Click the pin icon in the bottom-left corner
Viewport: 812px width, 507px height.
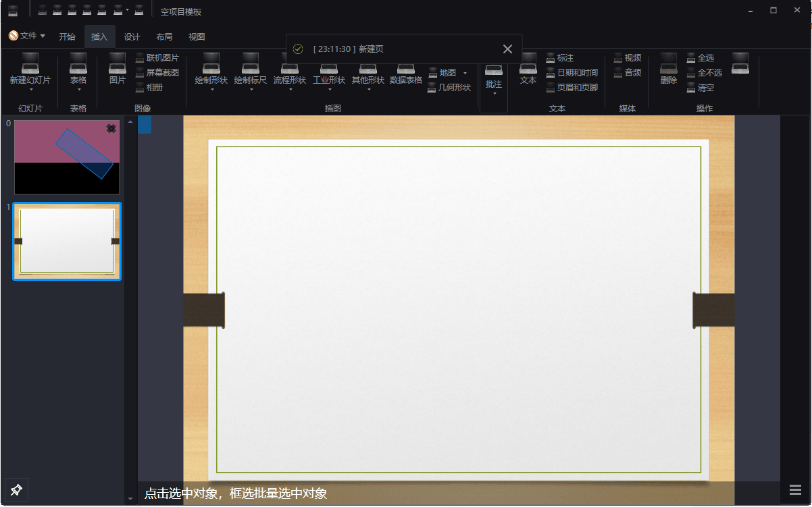click(x=16, y=490)
